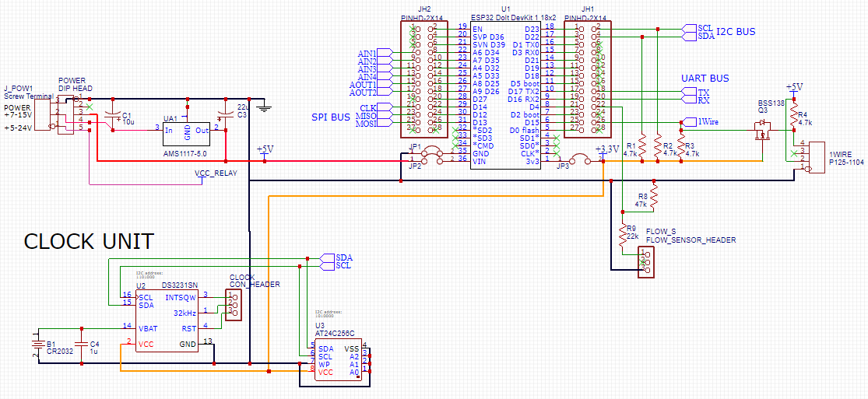Select capacitor C3 22u
This screenshot has width=868, height=399.
226,117
